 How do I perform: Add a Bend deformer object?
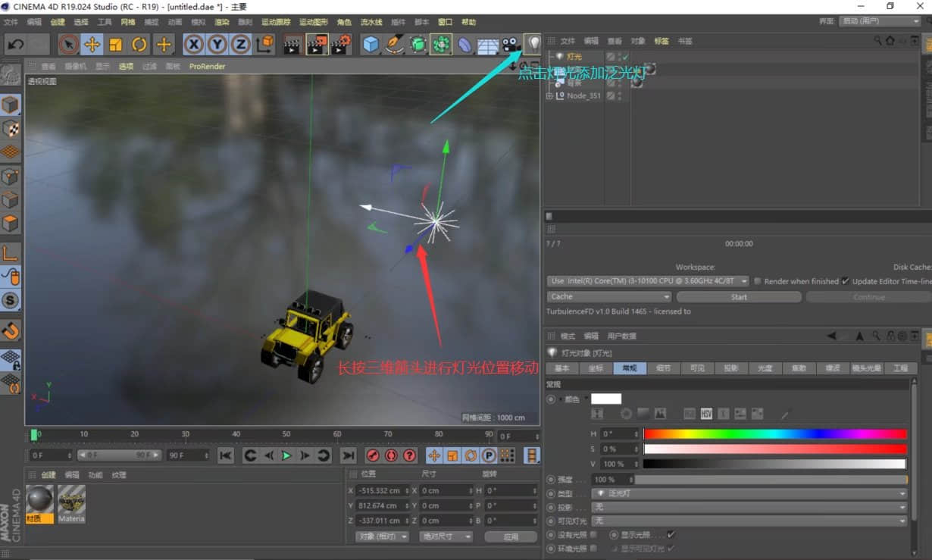(x=464, y=45)
